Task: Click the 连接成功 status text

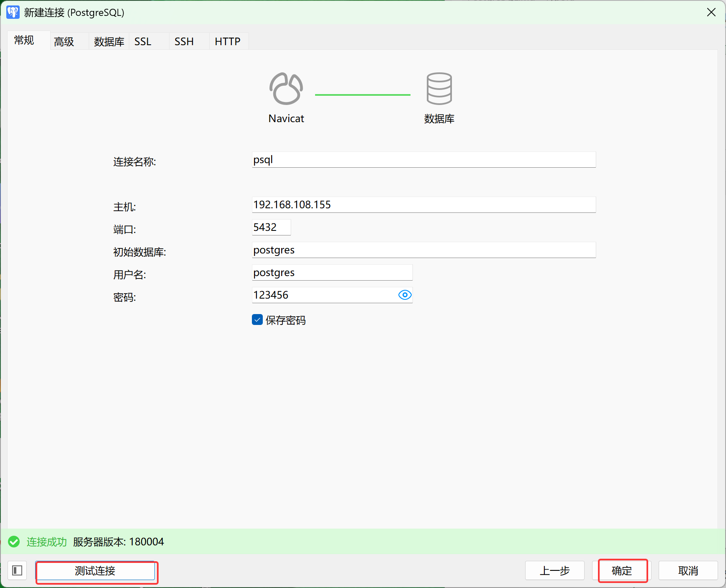Action: click(x=46, y=542)
